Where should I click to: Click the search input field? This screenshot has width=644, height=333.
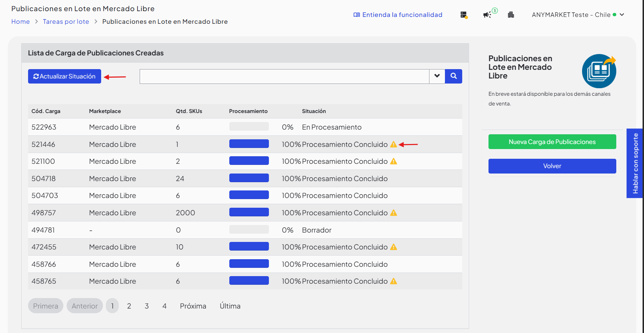point(284,76)
